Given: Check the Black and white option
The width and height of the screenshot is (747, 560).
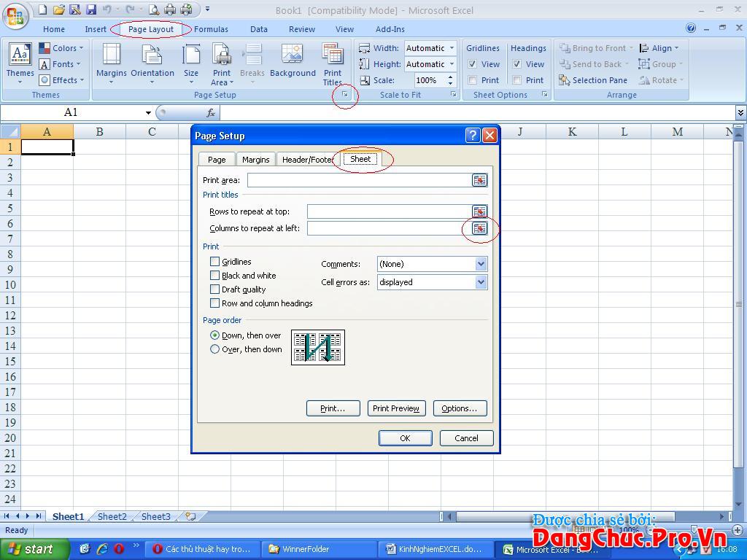Looking at the screenshot, I should point(214,276).
